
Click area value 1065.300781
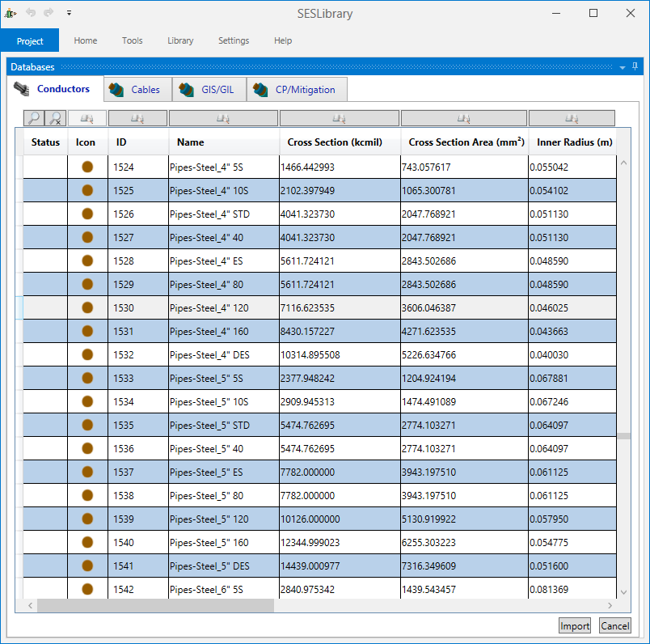(x=464, y=190)
